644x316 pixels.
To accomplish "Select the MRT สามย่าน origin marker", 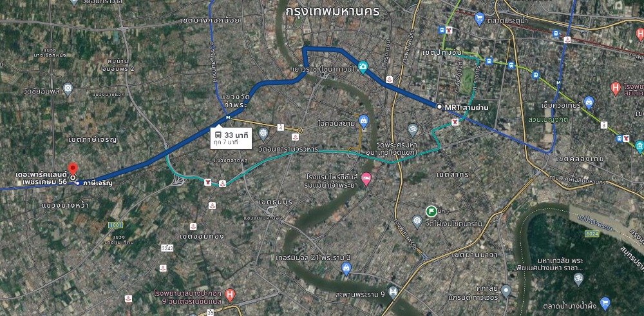I will (439, 106).
